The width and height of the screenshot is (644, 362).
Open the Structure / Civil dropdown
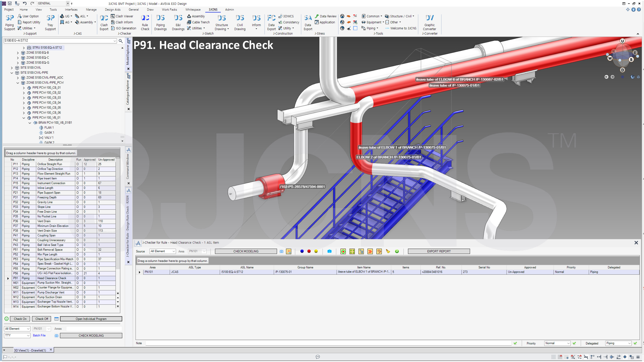point(399,16)
